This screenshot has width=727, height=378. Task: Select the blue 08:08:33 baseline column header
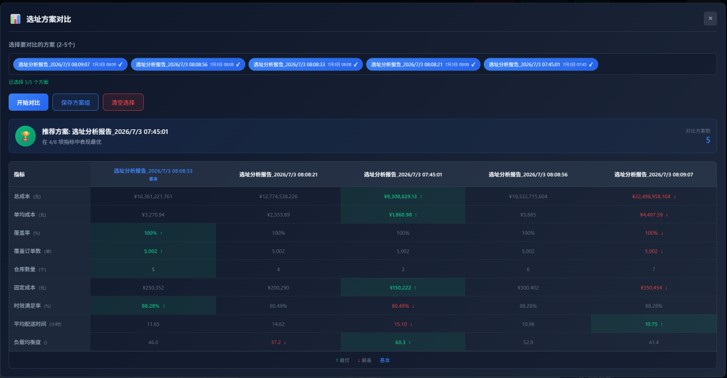[153, 174]
